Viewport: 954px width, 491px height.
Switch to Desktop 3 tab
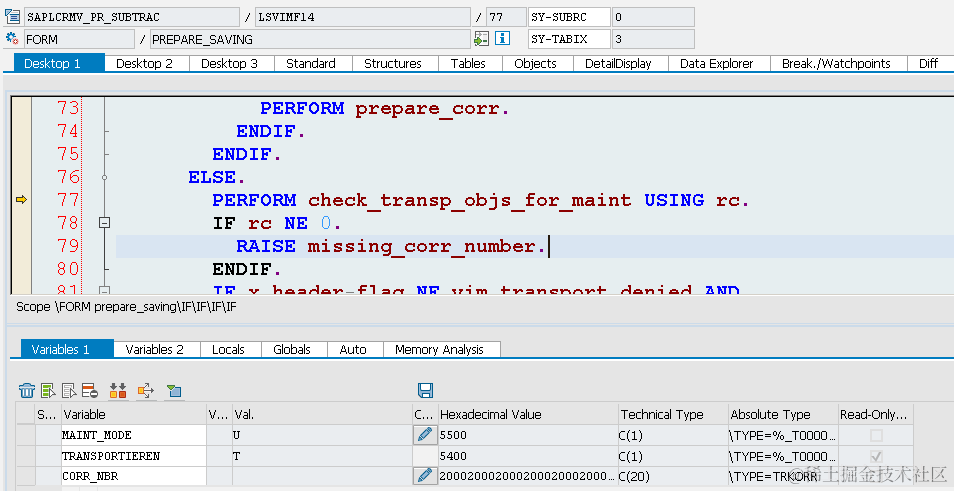(229, 63)
